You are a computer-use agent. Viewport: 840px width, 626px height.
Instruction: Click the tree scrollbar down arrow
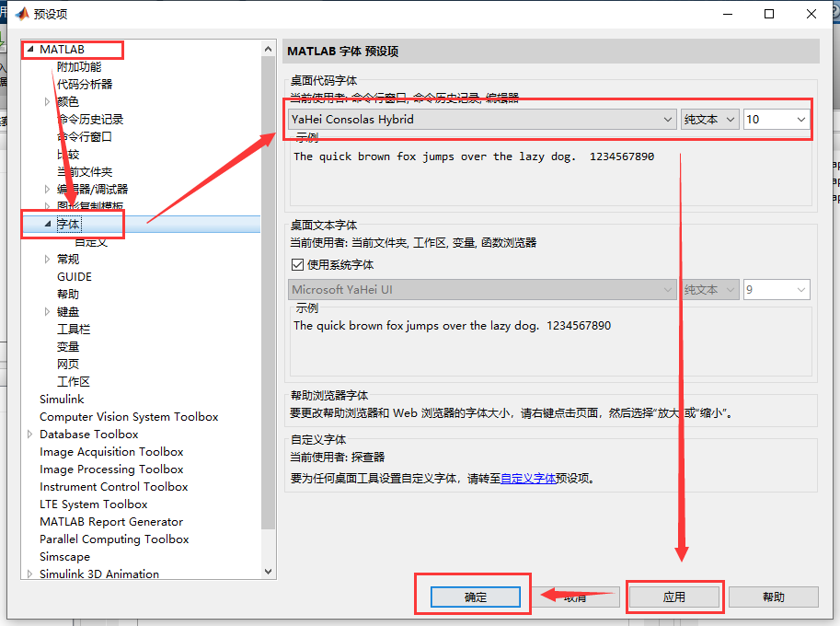click(x=269, y=572)
